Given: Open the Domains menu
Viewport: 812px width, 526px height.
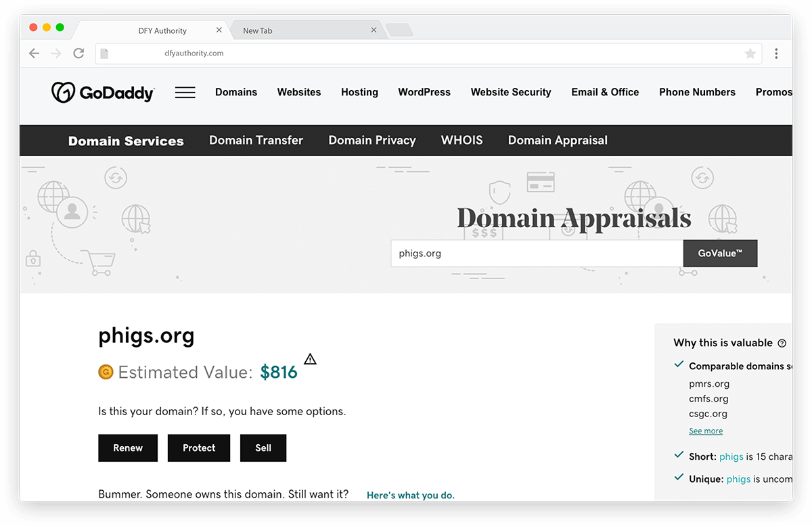Looking at the screenshot, I should coord(236,93).
